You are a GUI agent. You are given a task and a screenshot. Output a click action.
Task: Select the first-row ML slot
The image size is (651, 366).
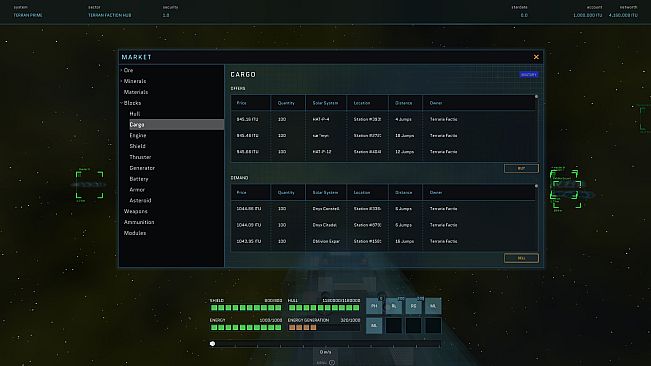coord(433,306)
